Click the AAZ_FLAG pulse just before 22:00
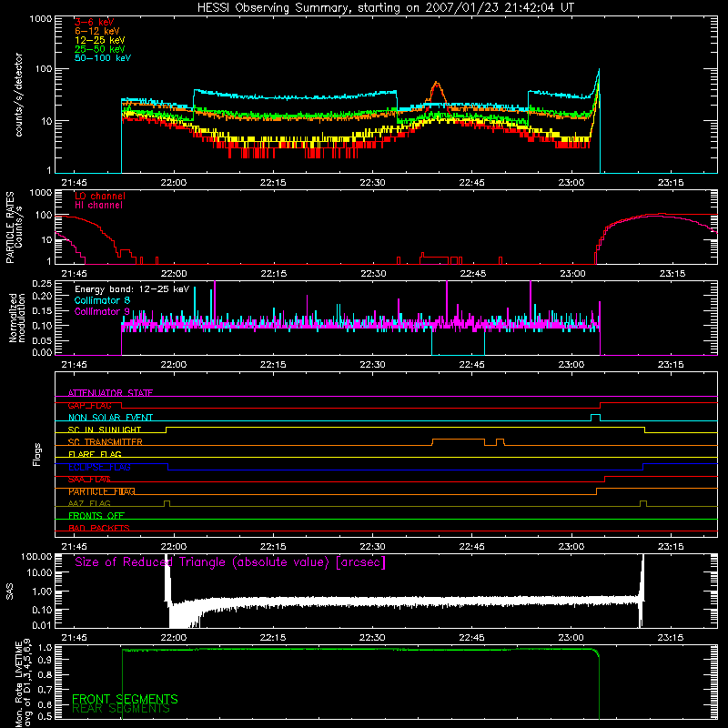 (167, 502)
